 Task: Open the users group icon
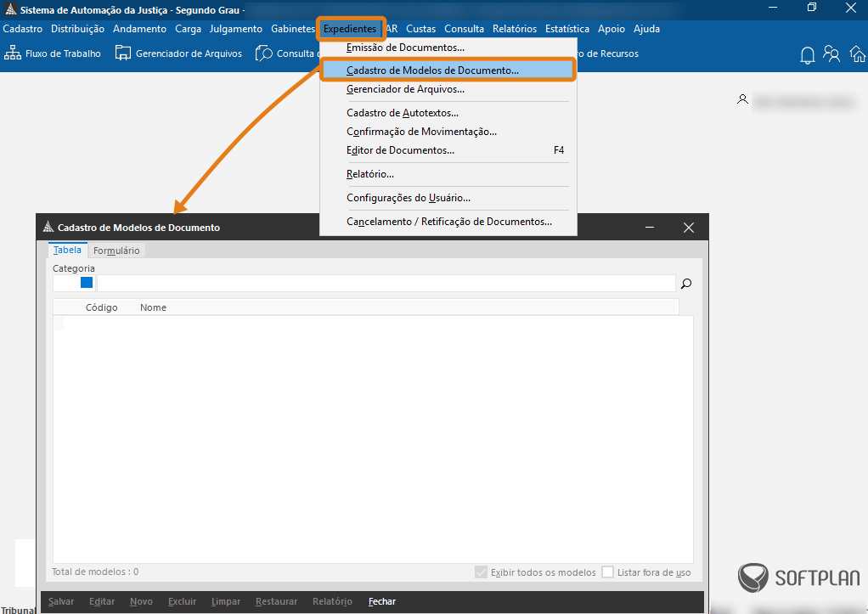[x=831, y=54]
